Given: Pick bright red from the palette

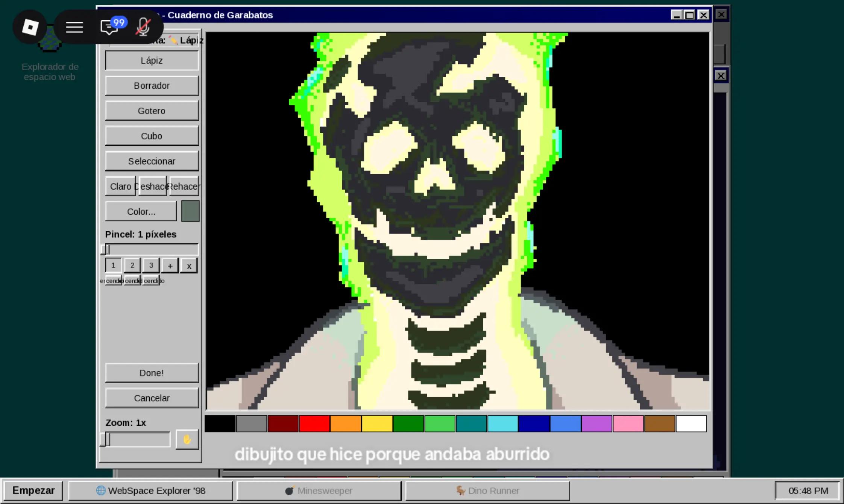Looking at the screenshot, I should coord(314,424).
